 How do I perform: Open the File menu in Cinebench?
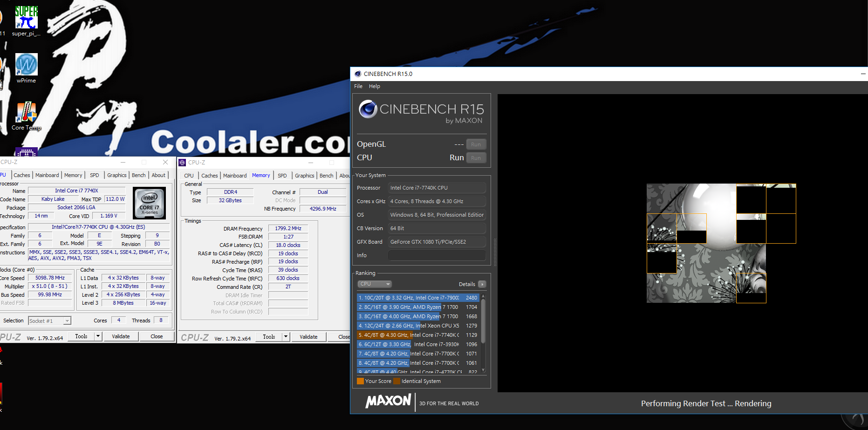click(358, 86)
